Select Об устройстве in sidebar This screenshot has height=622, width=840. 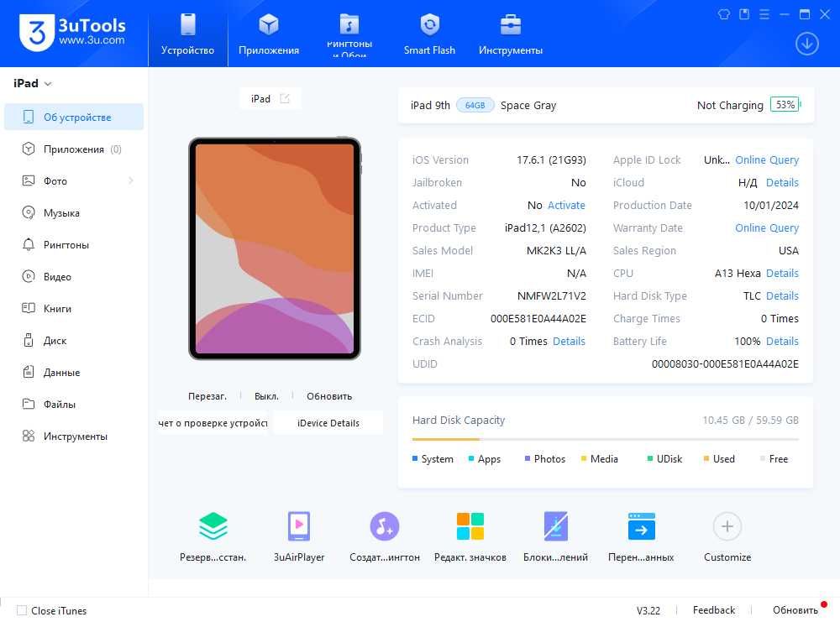[74, 117]
